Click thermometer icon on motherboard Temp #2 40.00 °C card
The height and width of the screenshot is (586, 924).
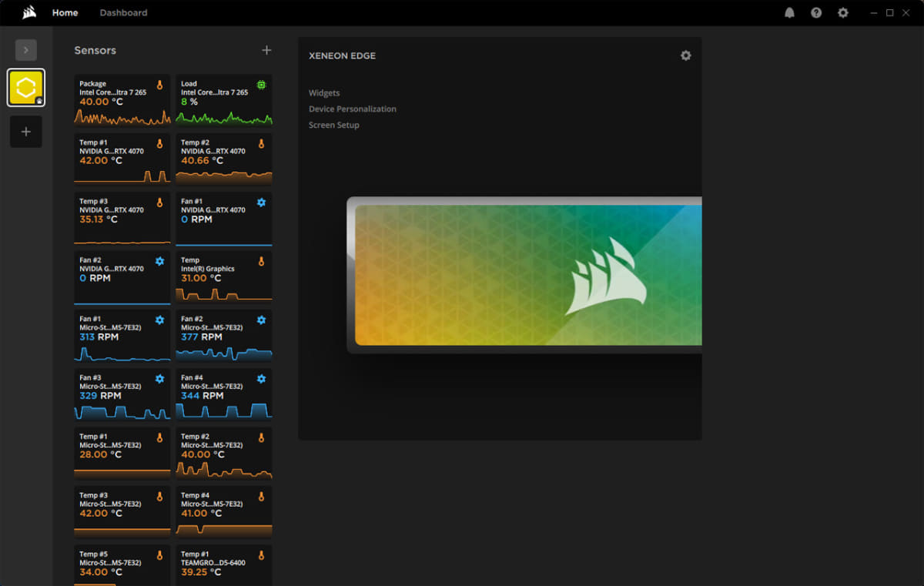click(261, 438)
